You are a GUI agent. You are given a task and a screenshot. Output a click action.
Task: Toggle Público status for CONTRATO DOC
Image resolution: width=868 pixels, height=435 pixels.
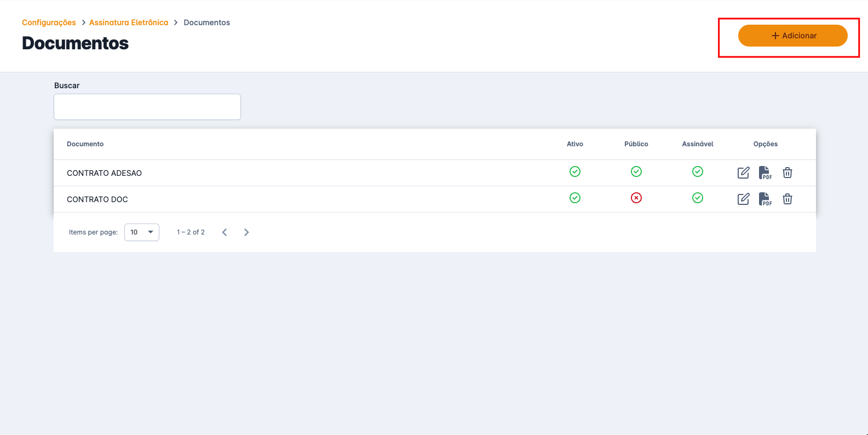click(x=636, y=198)
